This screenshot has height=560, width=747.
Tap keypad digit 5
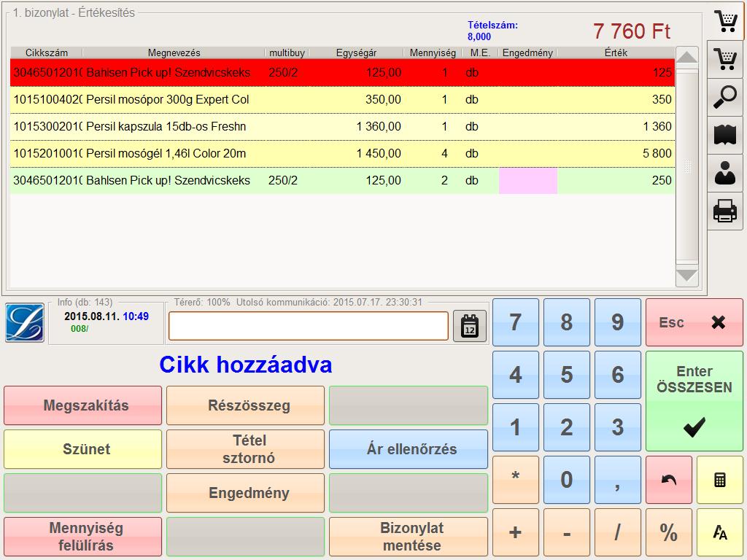(x=566, y=375)
